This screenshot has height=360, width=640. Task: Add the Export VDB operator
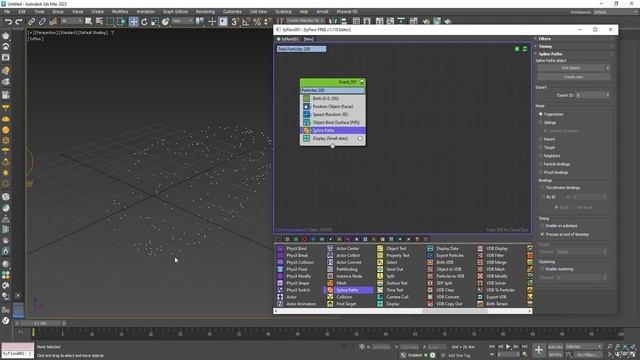[496, 297]
